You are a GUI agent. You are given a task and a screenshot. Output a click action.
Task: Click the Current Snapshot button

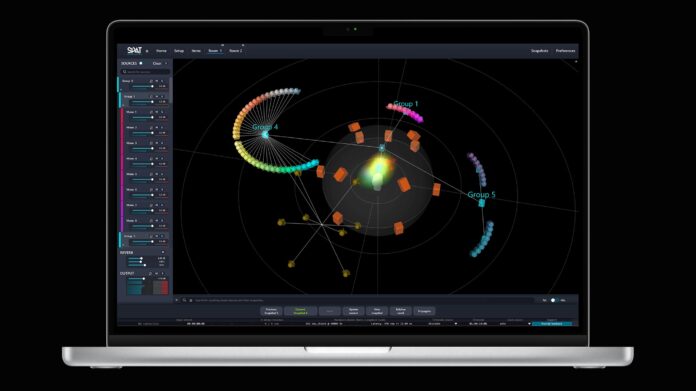click(301, 311)
